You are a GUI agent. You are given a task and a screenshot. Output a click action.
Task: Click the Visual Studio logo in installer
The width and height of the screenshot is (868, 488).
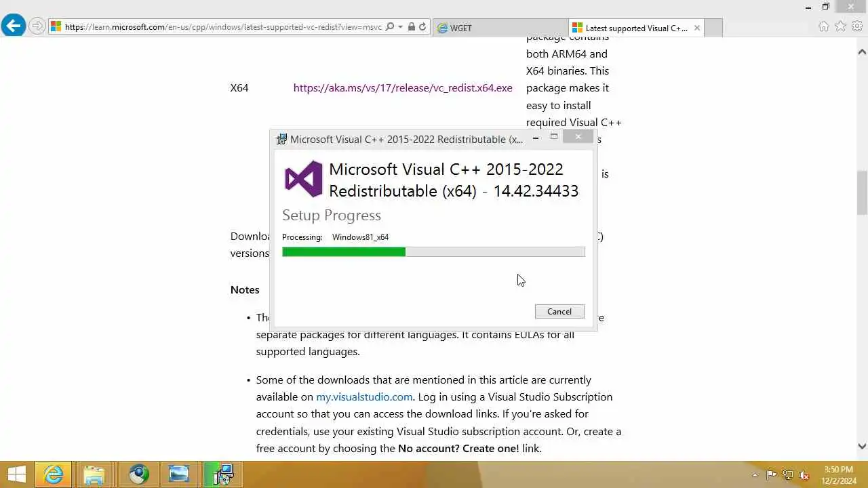coord(303,179)
